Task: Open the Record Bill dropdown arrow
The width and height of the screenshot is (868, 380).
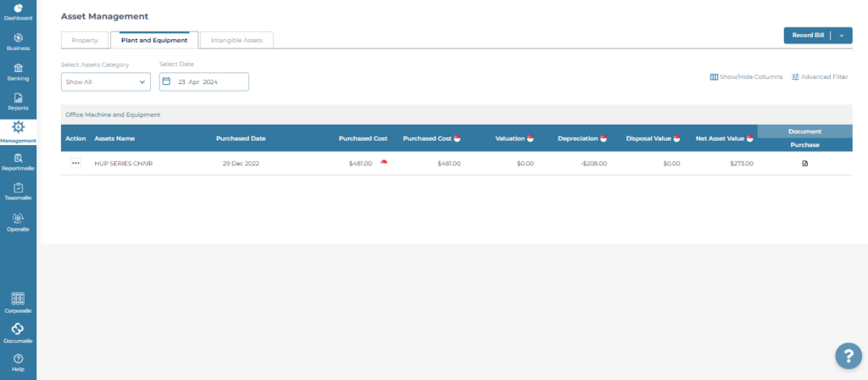Action: pos(841,36)
